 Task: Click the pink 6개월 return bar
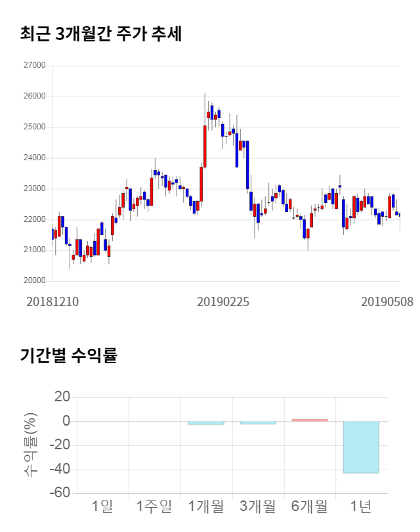tap(309, 420)
